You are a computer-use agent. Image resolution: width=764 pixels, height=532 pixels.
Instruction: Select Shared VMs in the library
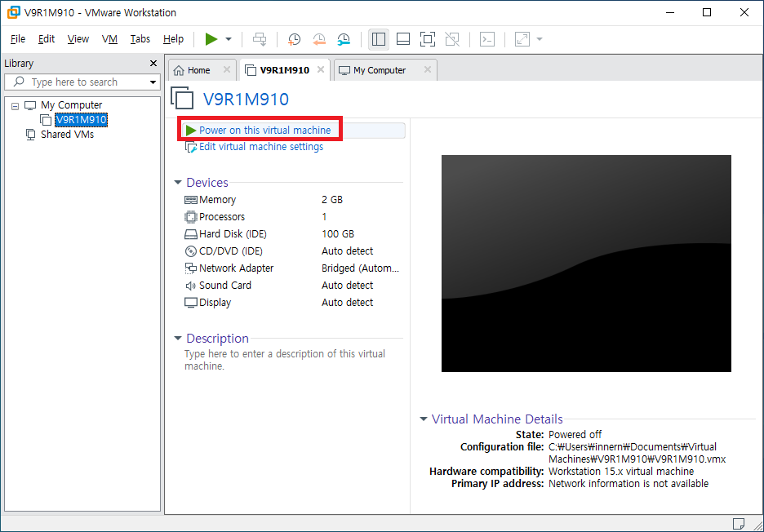(67, 134)
